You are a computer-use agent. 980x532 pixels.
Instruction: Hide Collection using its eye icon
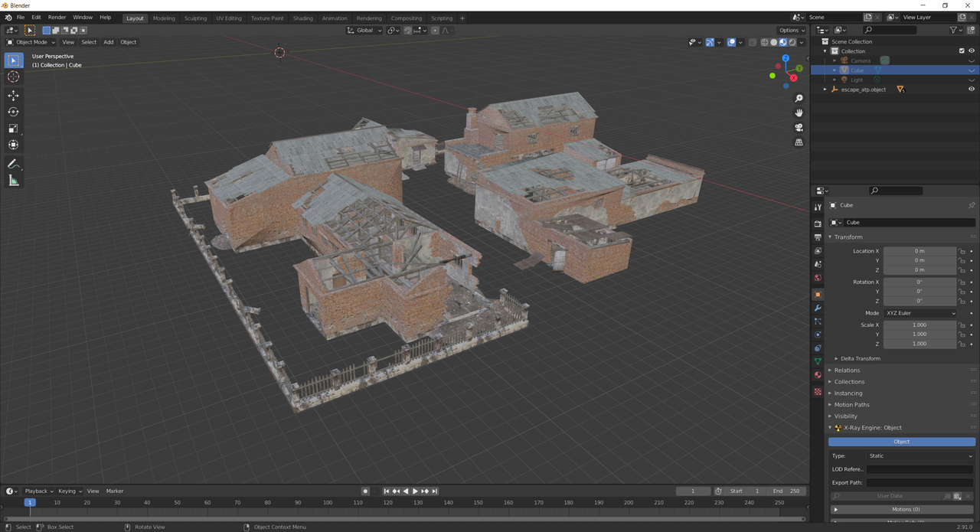(972, 51)
